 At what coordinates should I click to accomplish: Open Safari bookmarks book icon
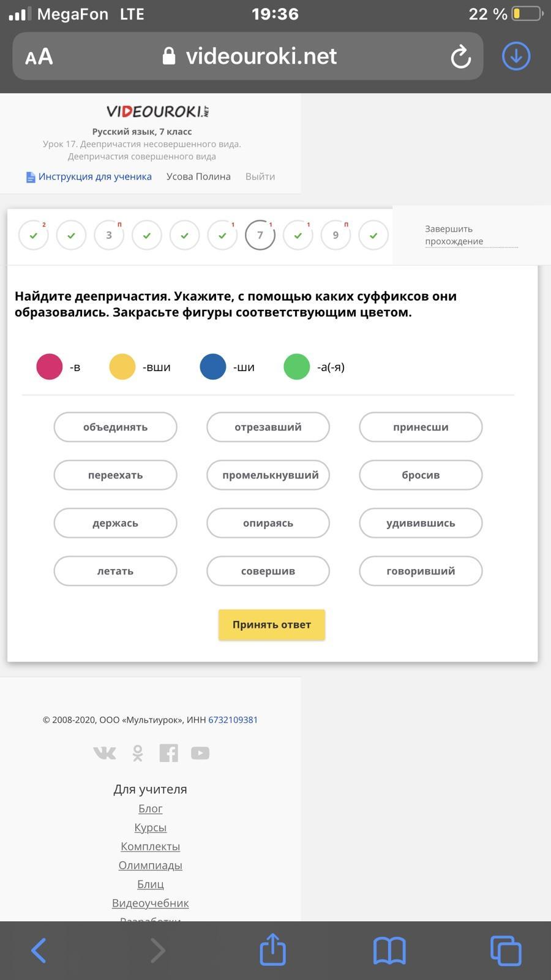[x=389, y=951]
